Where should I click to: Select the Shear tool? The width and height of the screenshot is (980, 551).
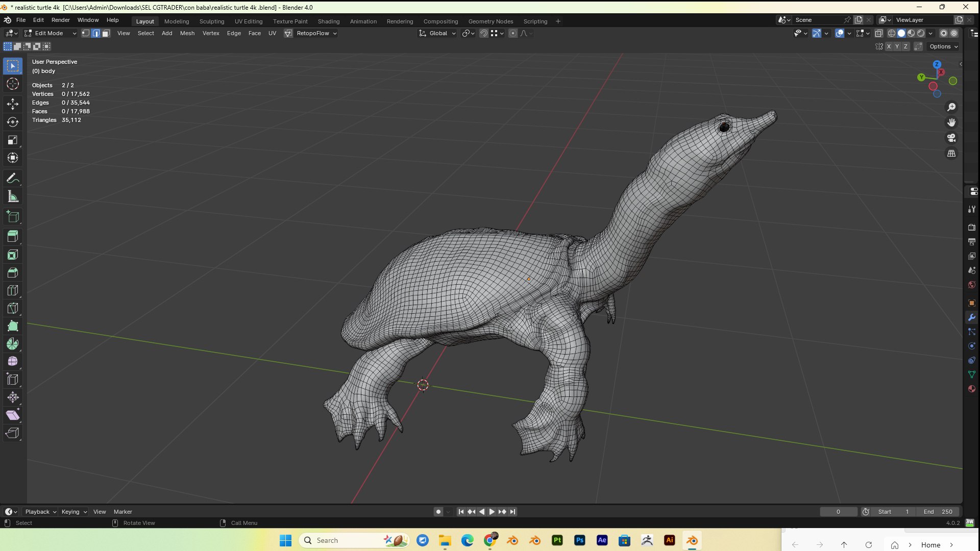[13, 415]
